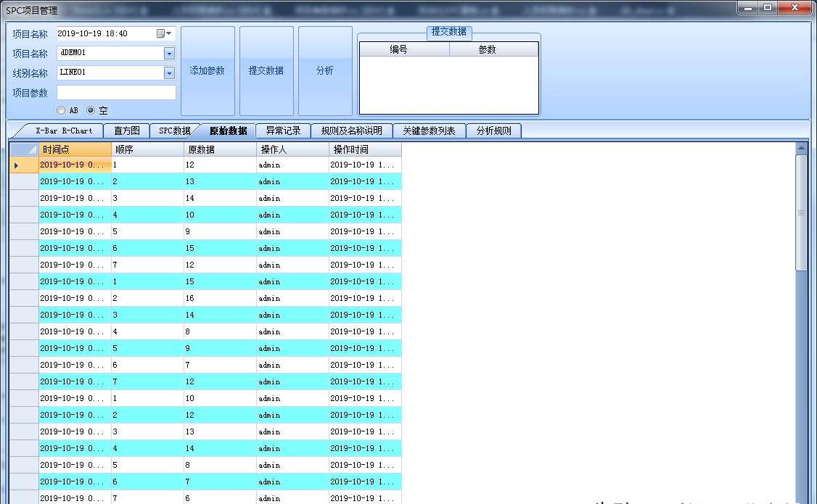Expand the dDEMO1 project name dropdown
This screenshot has width=817, height=504.
[x=169, y=53]
